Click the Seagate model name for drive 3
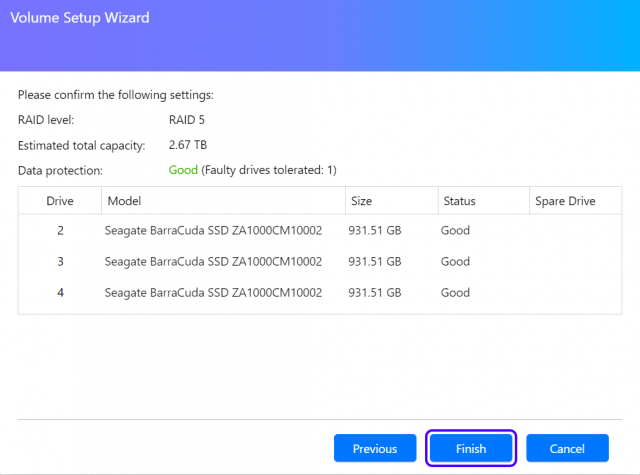This screenshot has width=640, height=475. point(213,262)
